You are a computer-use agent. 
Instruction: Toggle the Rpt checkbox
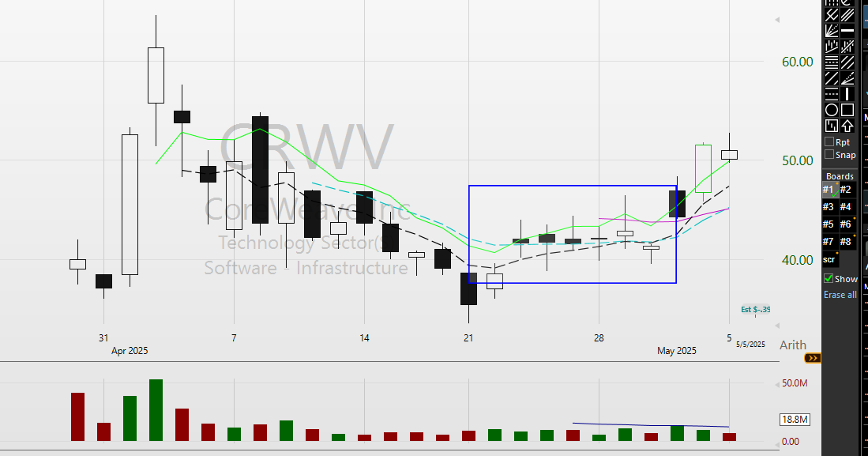pyautogui.click(x=829, y=141)
